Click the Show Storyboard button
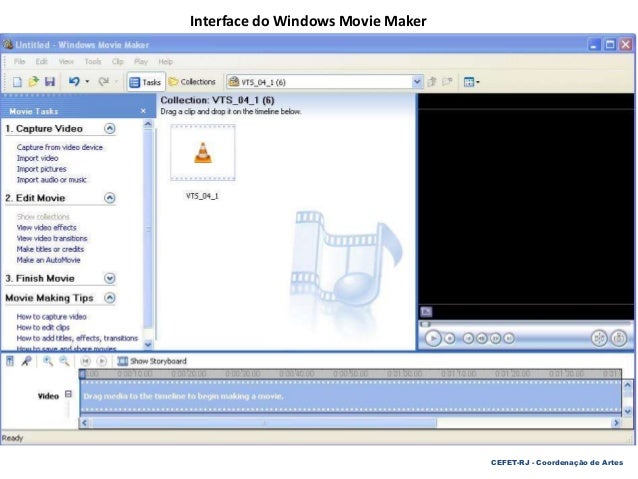Image resolution: width=638 pixels, height=479 pixels. 152,361
